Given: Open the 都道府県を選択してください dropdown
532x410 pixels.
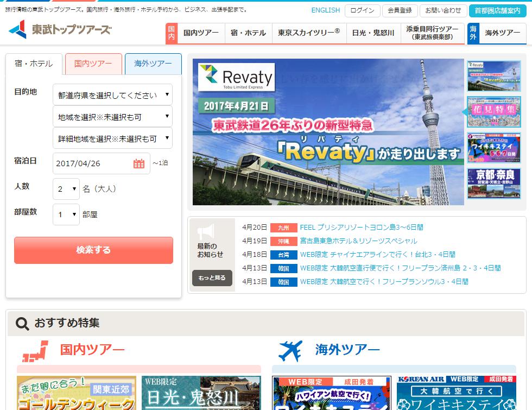Looking at the screenshot, I should tap(113, 94).
